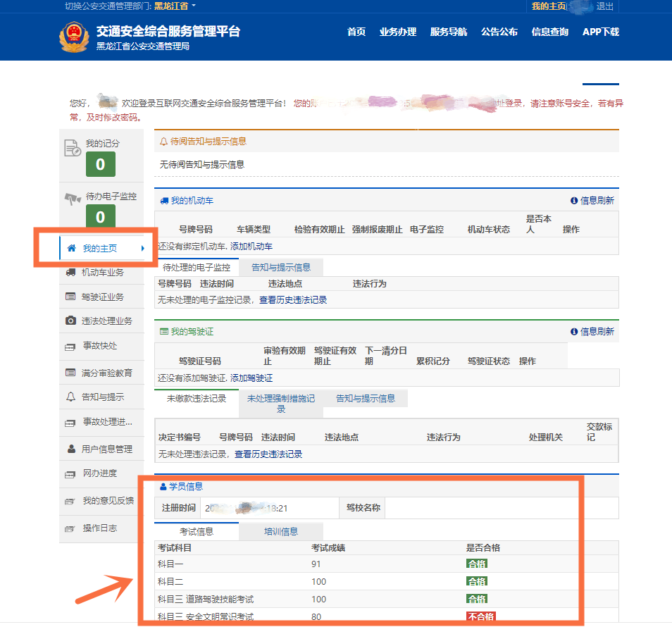Click the 添加驾驶证 link
The height and width of the screenshot is (627, 672).
[251, 378]
